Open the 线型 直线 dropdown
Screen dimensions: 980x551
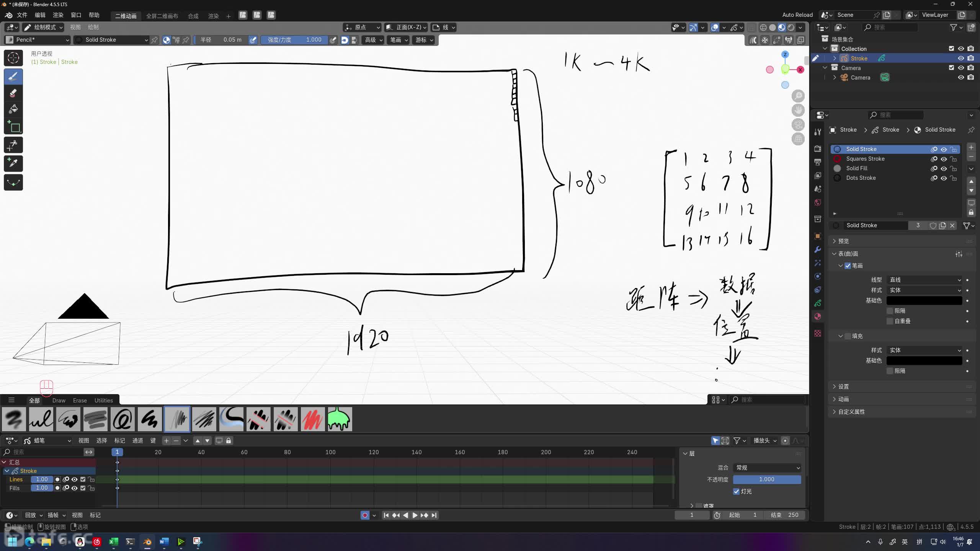tap(924, 280)
